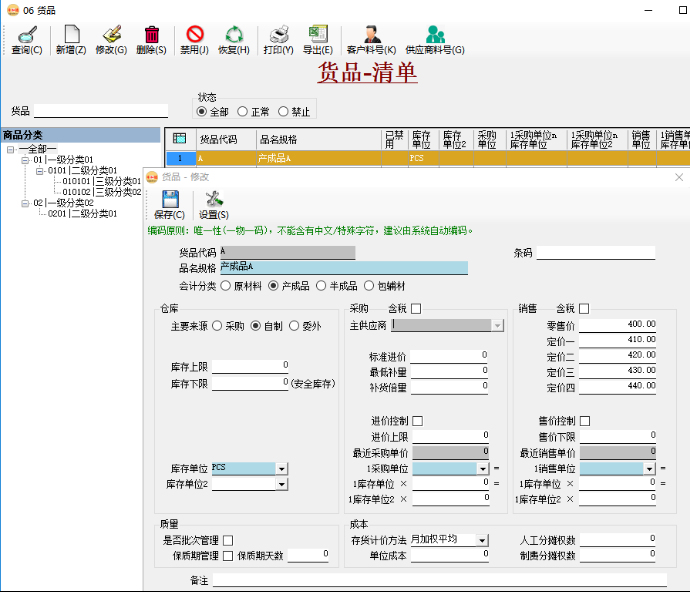Tick the 进价控制 checkbox
690x592 pixels.
tap(417, 421)
